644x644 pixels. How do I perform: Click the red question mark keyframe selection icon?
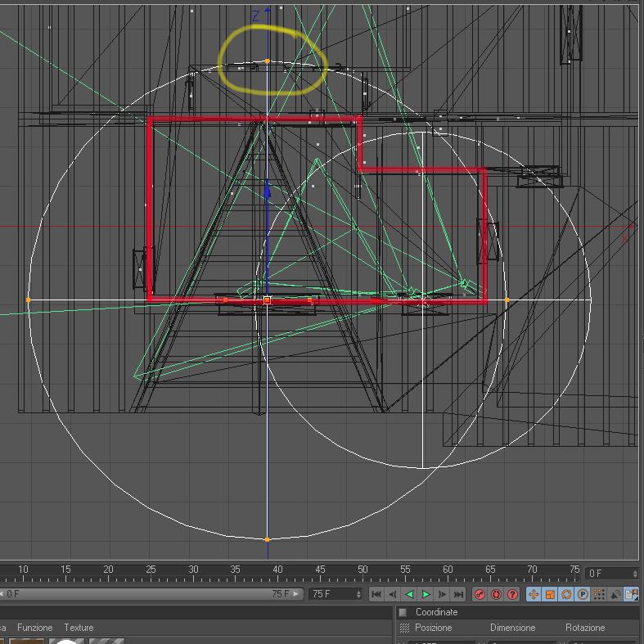(x=512, y=594)
